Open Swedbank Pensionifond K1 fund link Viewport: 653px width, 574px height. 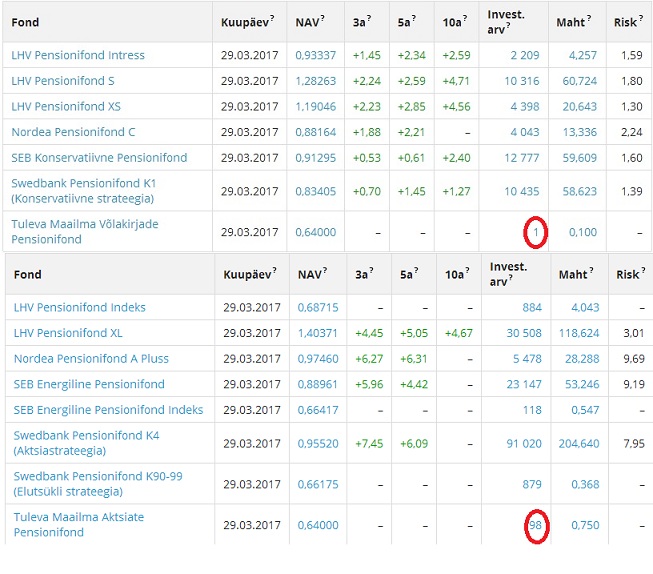click(84, 191)
